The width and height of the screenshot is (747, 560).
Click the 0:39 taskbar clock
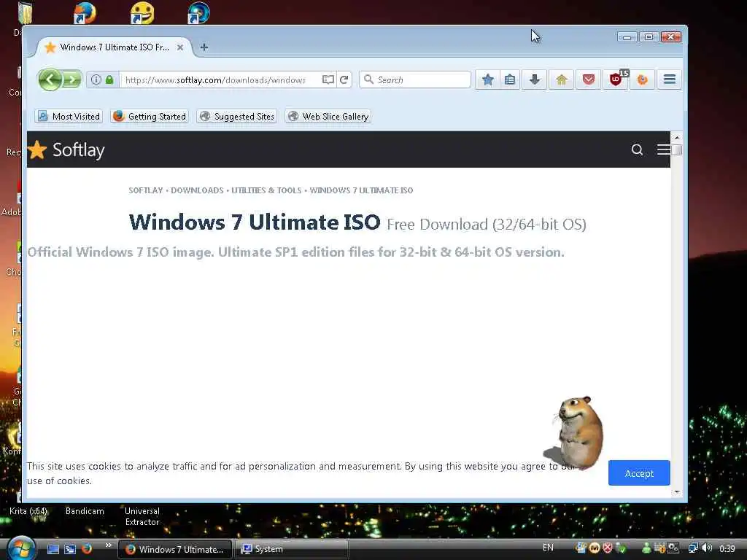tap(727, 548)
